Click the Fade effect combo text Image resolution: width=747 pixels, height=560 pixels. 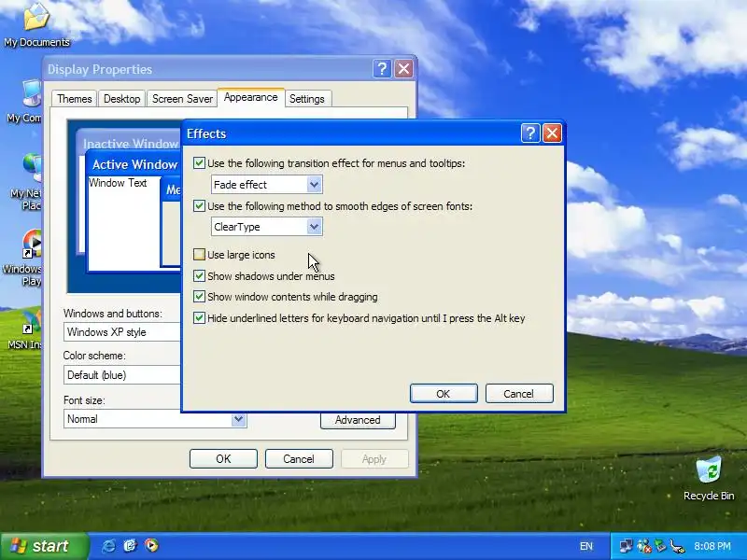coord(240,185)
